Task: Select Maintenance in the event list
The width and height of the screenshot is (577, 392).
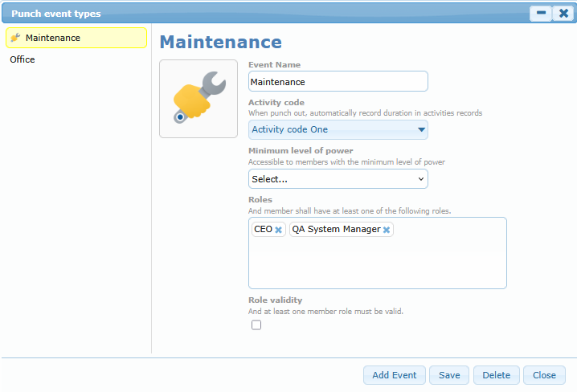Action: tap(53, 38)
